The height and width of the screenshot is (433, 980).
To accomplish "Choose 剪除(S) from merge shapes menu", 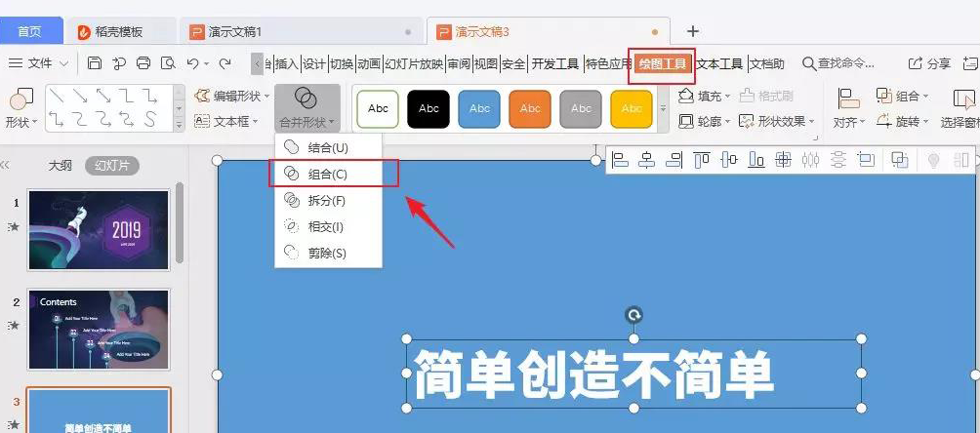I will (328, 253).
